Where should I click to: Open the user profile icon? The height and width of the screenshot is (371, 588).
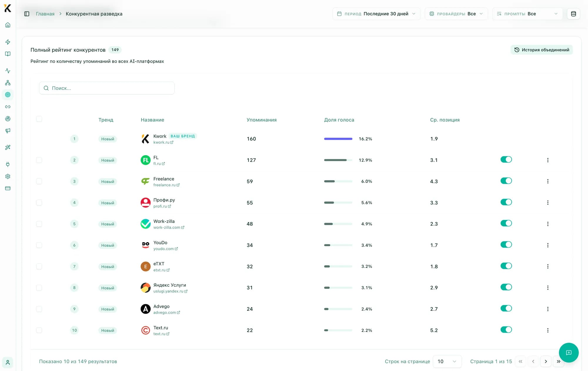pos(8,362)
